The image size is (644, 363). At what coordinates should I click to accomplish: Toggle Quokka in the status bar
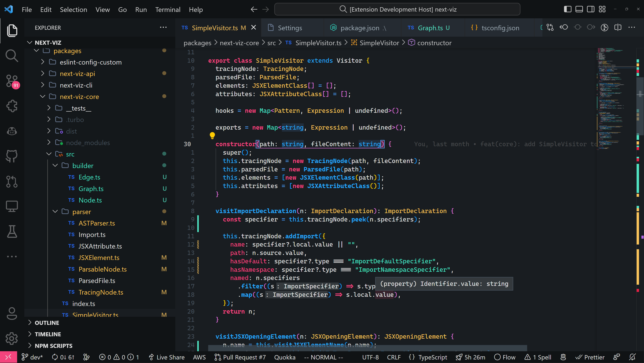pos(285,357)
